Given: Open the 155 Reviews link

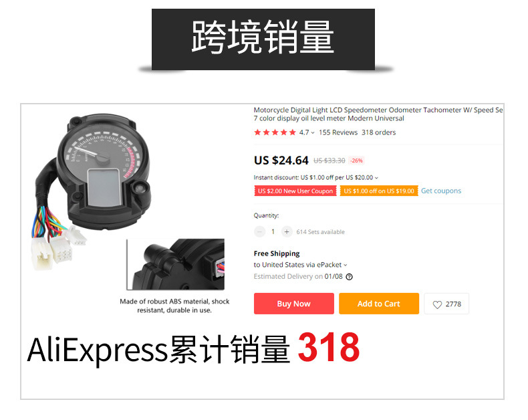Looking at the screenshot, I should pyautogui.click(x=338, y=132).
